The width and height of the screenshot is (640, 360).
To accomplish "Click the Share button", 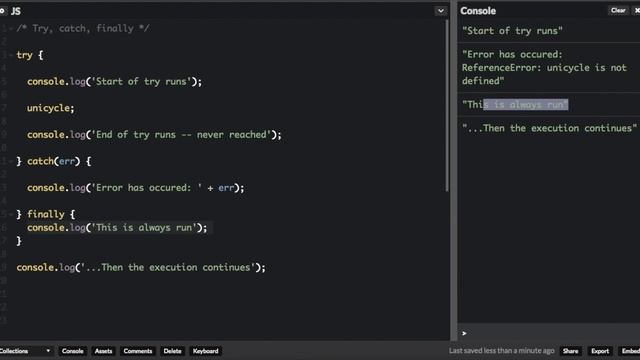I will tap(570, 351).
